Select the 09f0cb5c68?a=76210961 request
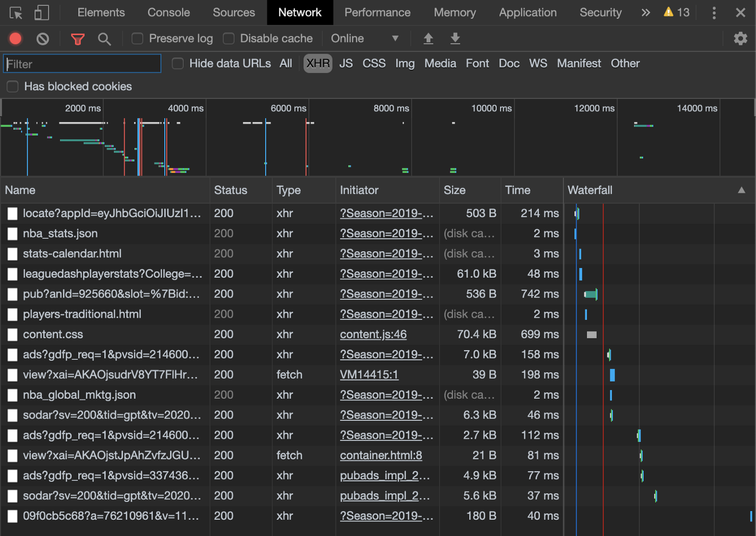The image size is (756, 536). click(111, 516)
